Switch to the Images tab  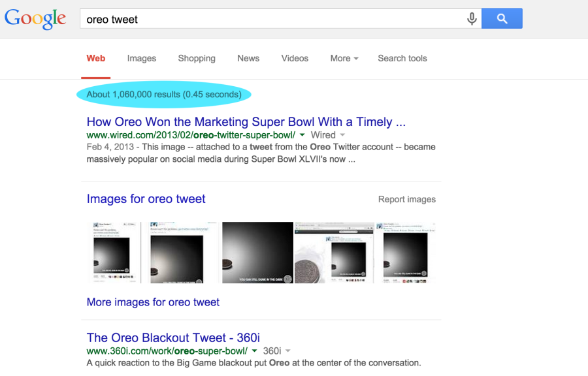coord(142,58)
